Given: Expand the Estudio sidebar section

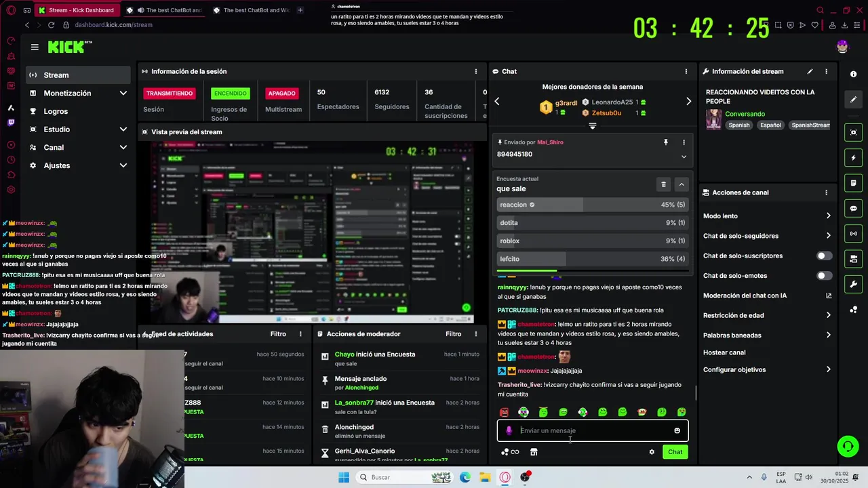Looking at the screenshot, I should [x=123, y=129].
